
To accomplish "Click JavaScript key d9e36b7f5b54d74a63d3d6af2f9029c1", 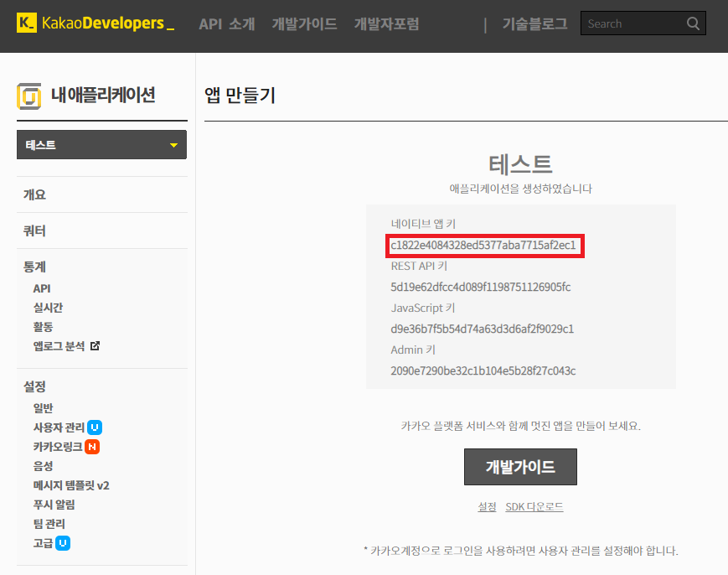I will pyautogui.click(x=483, y=329).
